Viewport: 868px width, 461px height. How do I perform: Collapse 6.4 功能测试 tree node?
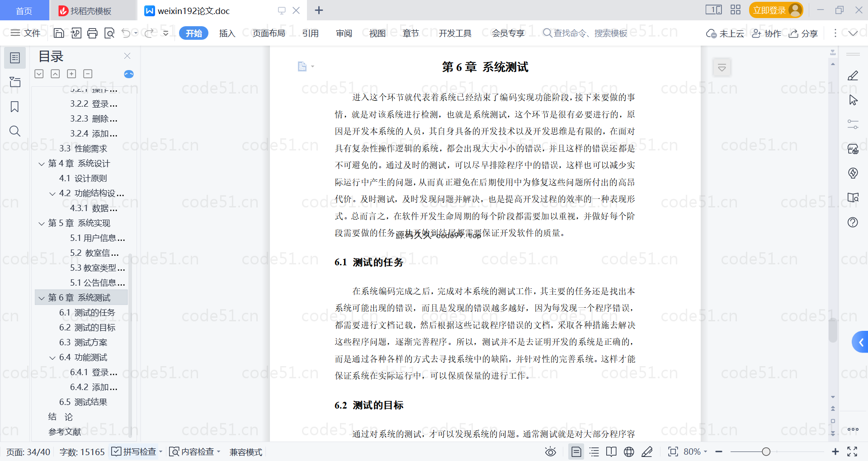[52, 358]
